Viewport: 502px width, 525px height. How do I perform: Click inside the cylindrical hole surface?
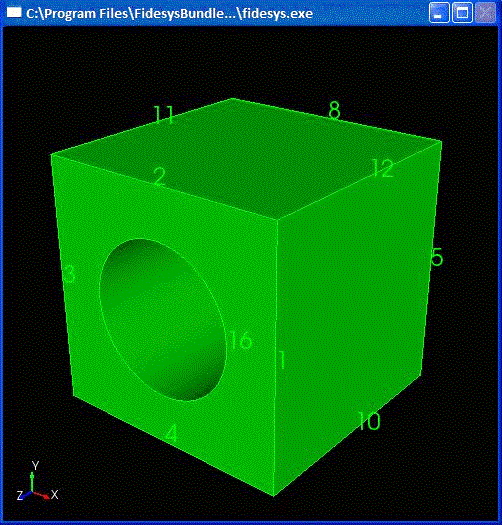click(x=162, y=320)
